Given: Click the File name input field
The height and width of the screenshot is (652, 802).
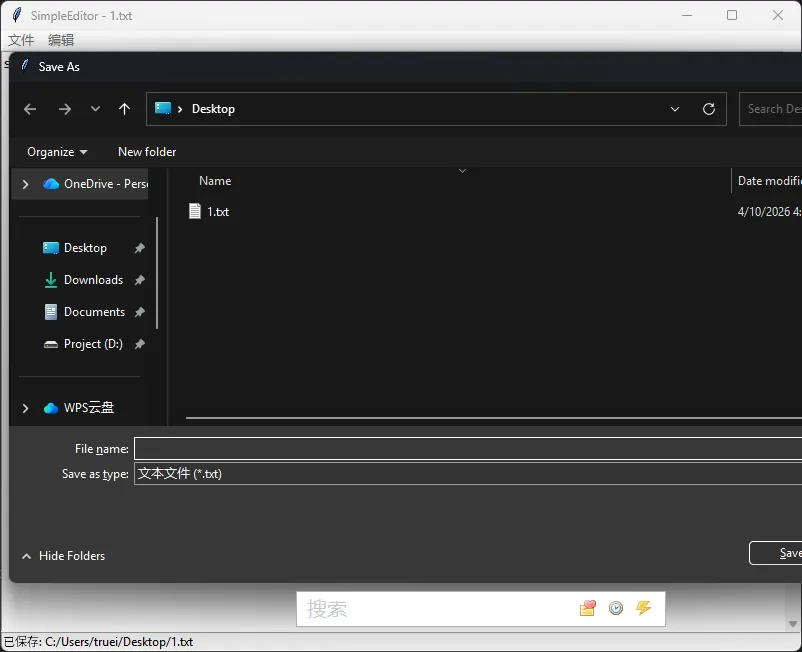Looking at the screenshot, I should pos(465,449).
